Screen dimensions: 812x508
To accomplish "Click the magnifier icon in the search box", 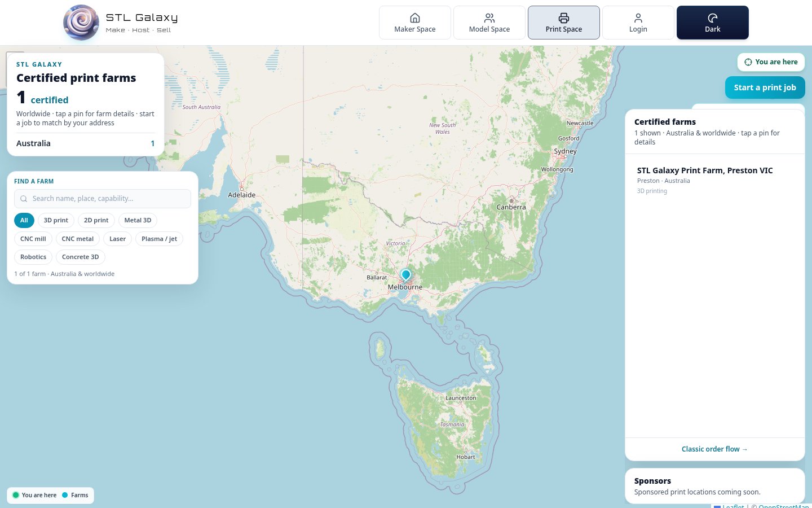I will pyautogui.click(x=24, y=199).
